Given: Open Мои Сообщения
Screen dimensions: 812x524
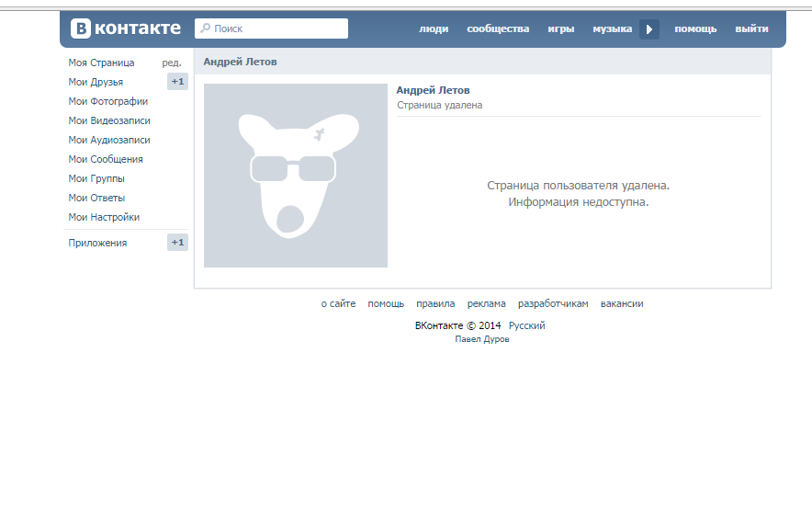Looking at the screenshot, I should [106, 159].
